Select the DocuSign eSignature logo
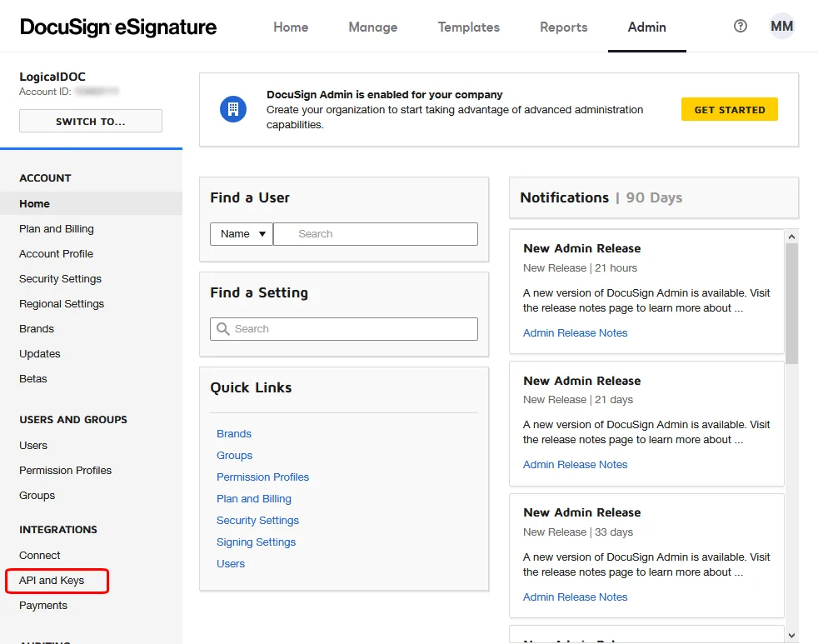818x644 pixels. point(117,26)
